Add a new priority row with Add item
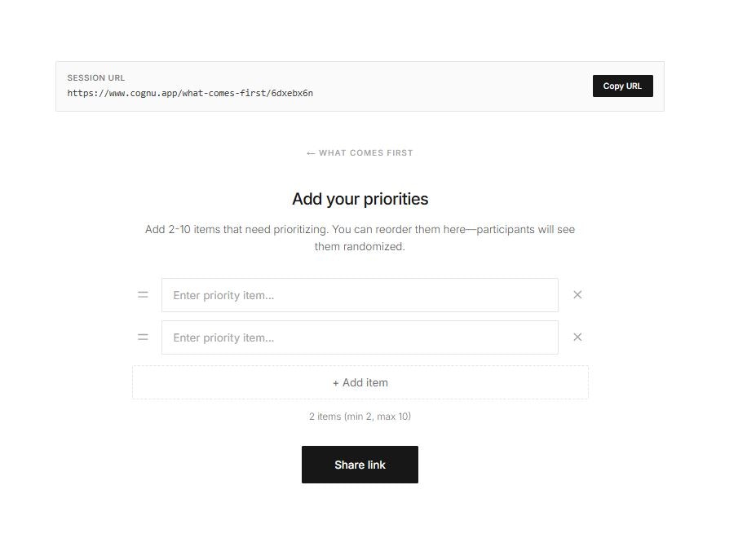The image size is (747, 560). [360, 381]
